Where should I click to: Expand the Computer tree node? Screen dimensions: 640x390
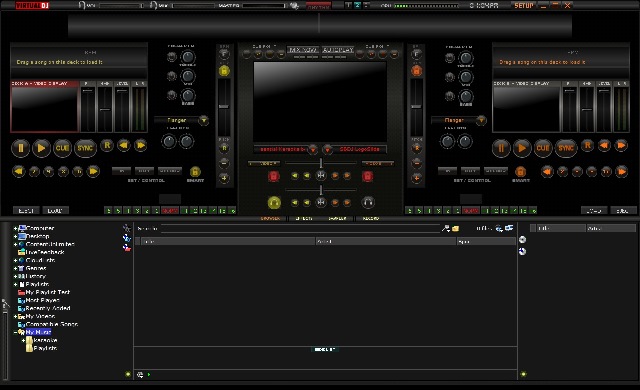point(16,228)
